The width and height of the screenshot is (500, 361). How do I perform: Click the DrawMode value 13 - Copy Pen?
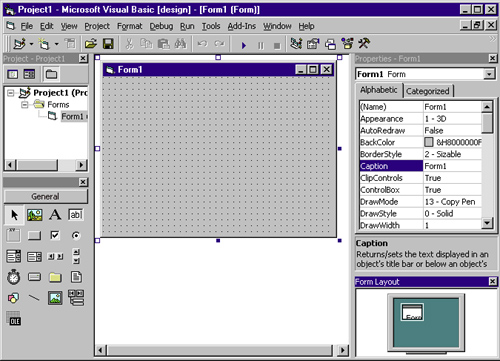coord(450,202)
